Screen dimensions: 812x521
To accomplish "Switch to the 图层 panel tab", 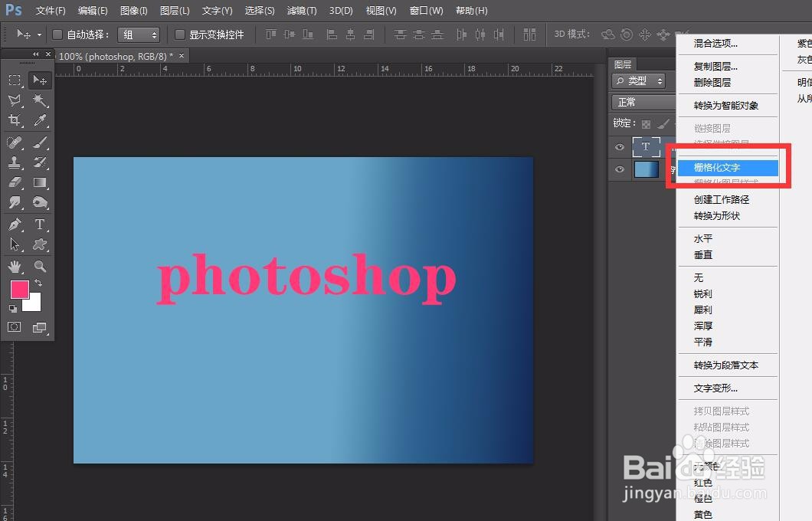I will [x=623, y=64].
